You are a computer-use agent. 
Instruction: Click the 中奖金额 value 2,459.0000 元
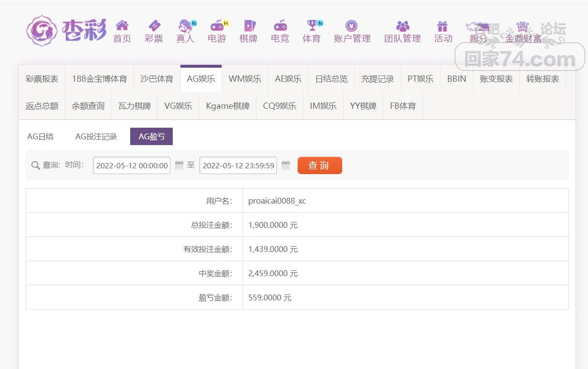tap(273, 273)
